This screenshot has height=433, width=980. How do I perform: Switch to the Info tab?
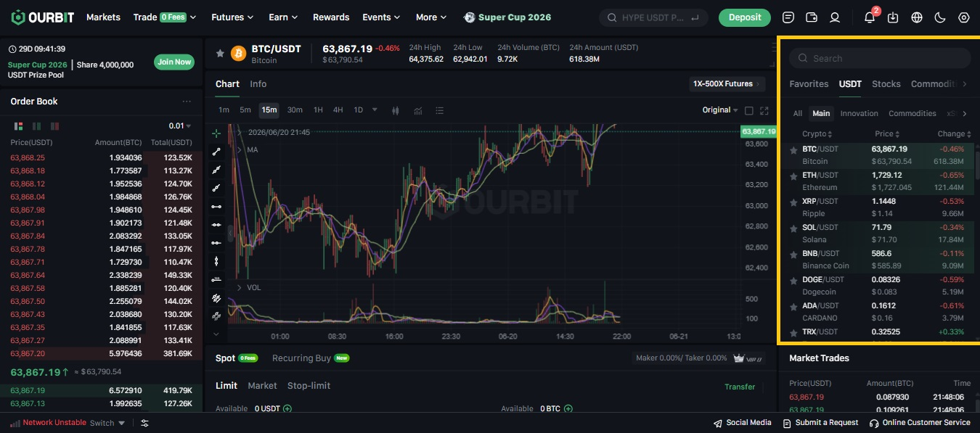(258, 84)
